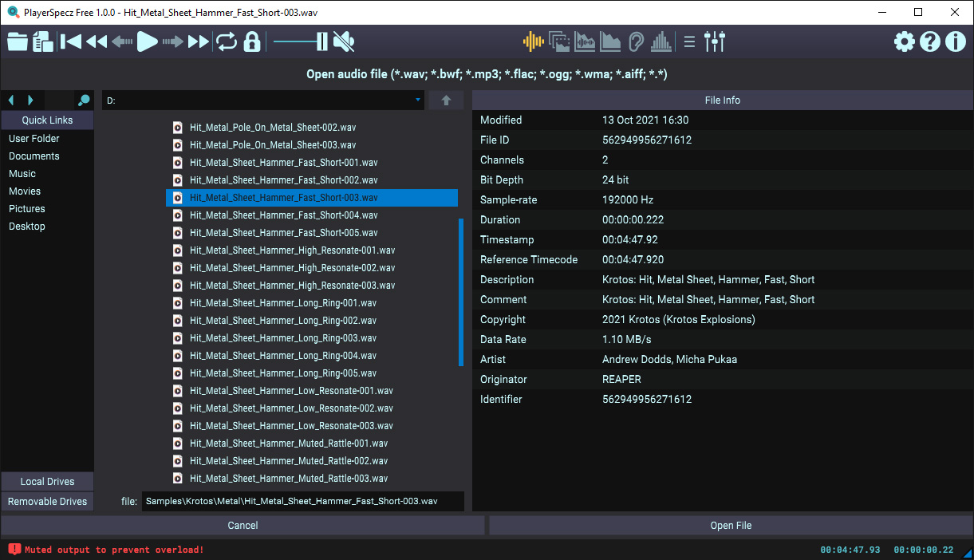The image size is (974, 560).
Task: Click the Open File button
Action: point(731,526)
